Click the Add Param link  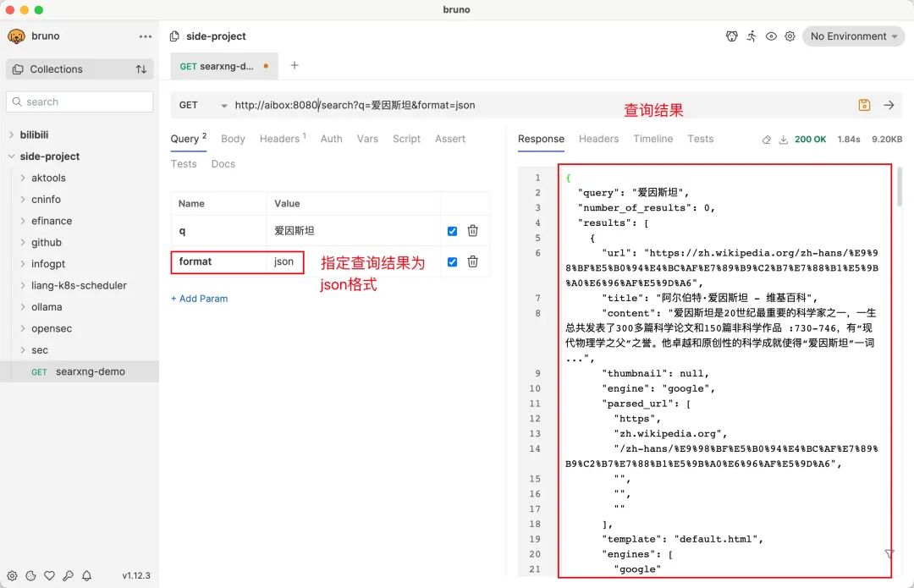(200, 298)
